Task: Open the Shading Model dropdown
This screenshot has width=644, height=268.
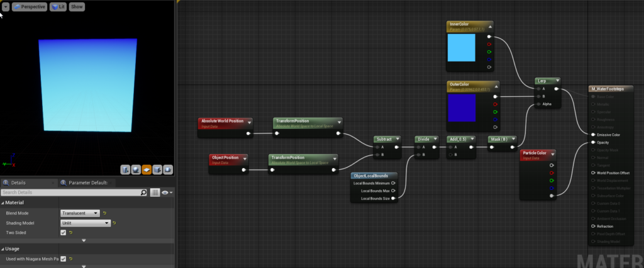Action: click(86, 223)
